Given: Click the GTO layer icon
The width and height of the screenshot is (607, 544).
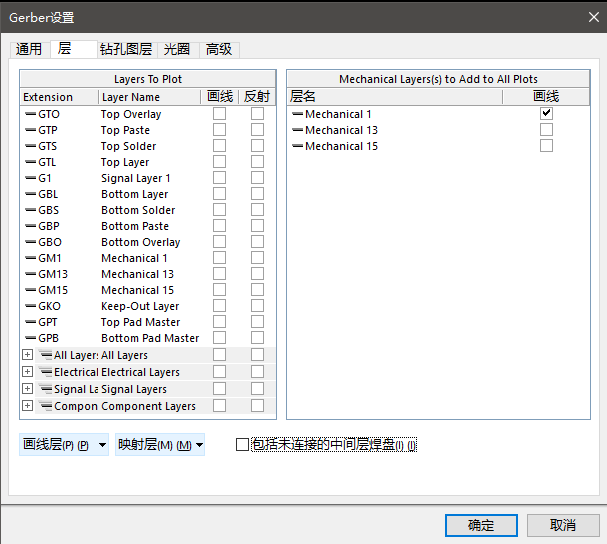Looking at the screenshot, I should pyautogui.click(x=31, y=114).
